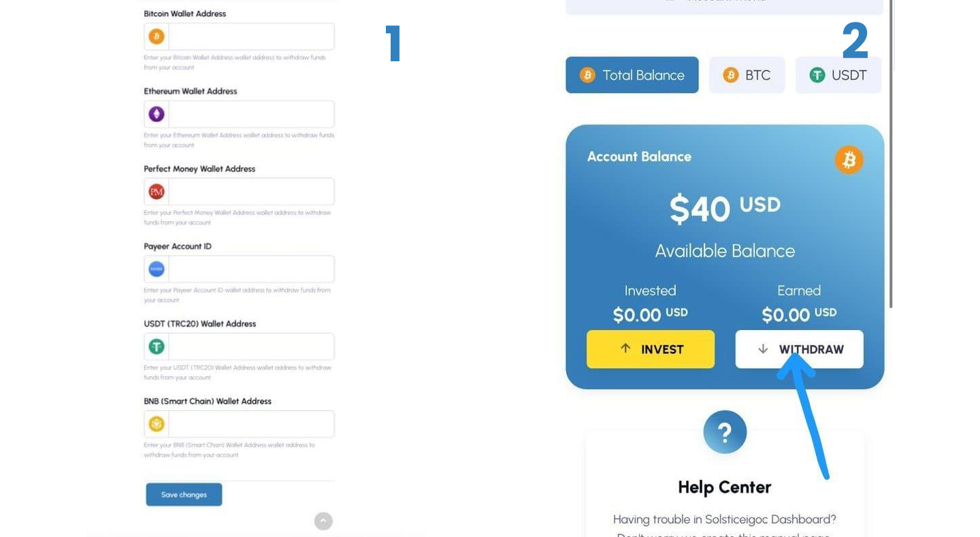The width and height of the screenshot is (980, 537).
Task: Click the Ethereum icon beside wallet field
Action: 157,114
